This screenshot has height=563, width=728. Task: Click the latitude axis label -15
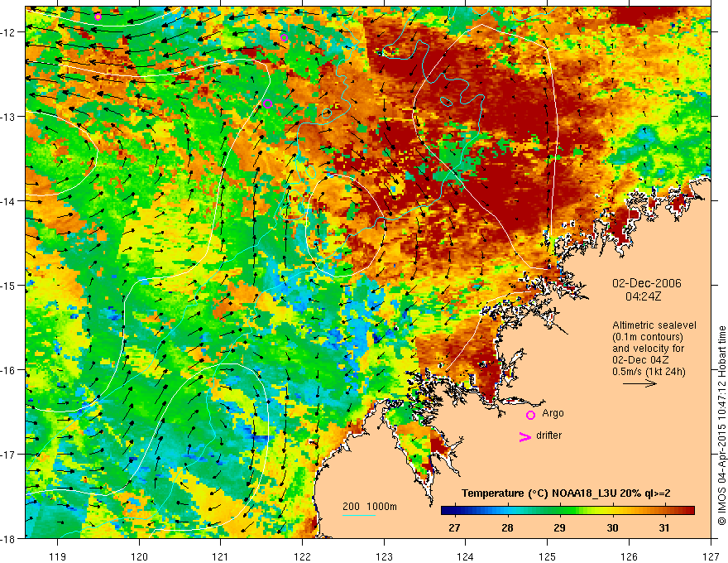point(8,285)
